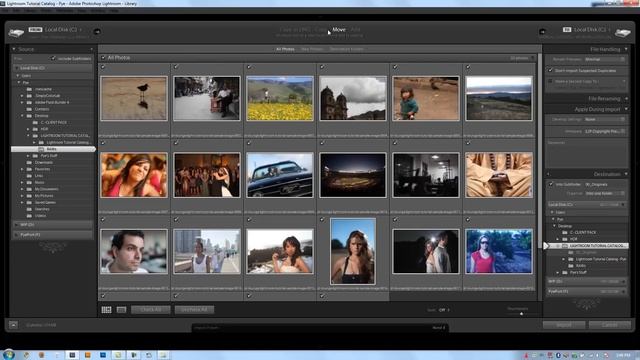Select the woman in red shirt thumbnail
The image size is (640, 360).
tap(499, 251)
